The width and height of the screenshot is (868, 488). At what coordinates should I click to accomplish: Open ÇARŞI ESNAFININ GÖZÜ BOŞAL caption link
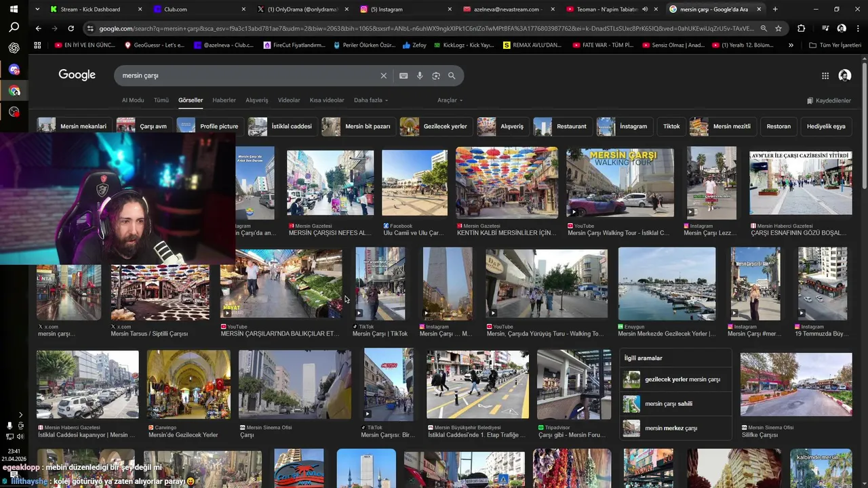click(798, 233)
